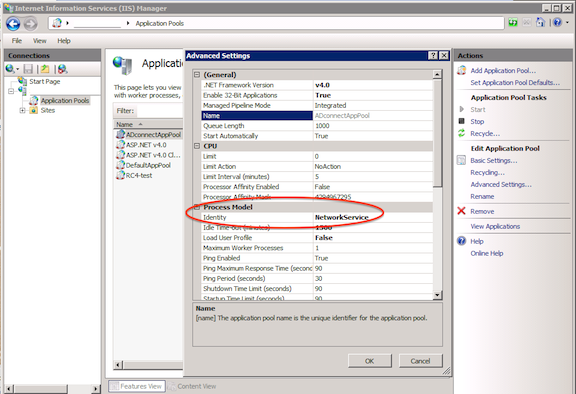Click the Save icon in Connections toolbar

click(x=28, y=69)
